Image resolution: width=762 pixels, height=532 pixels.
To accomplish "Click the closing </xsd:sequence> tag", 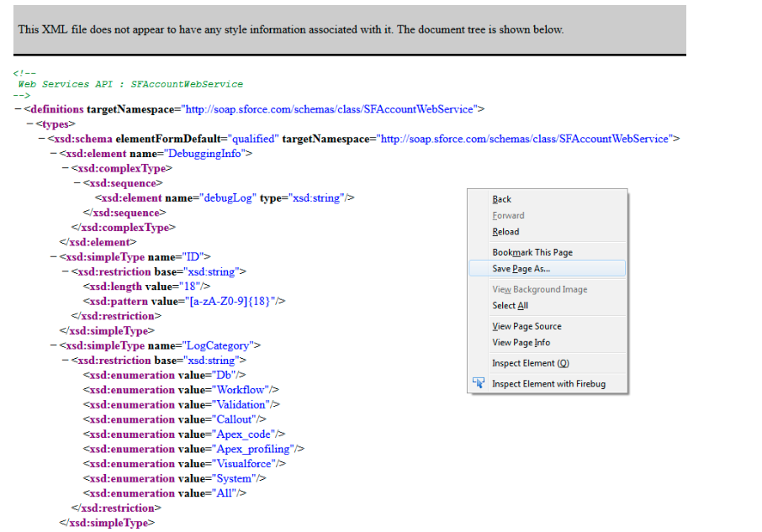I will pos(124,213).
